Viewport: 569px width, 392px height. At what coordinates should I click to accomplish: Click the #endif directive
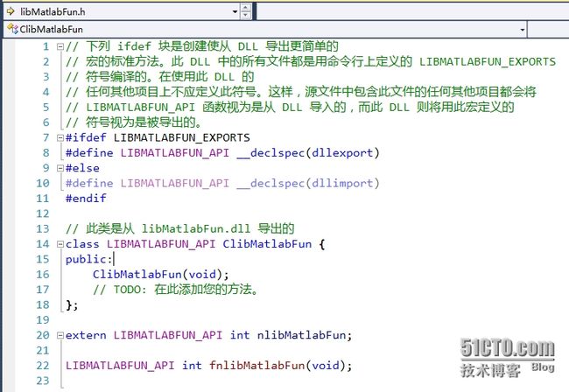[x=86, y=199]
